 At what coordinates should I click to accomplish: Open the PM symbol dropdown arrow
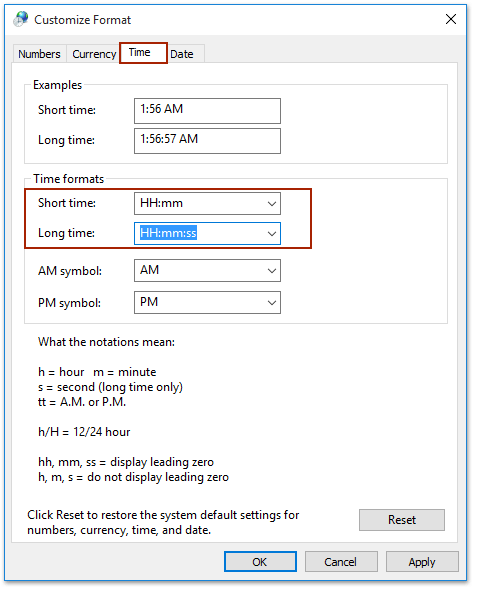coord(272,303)
